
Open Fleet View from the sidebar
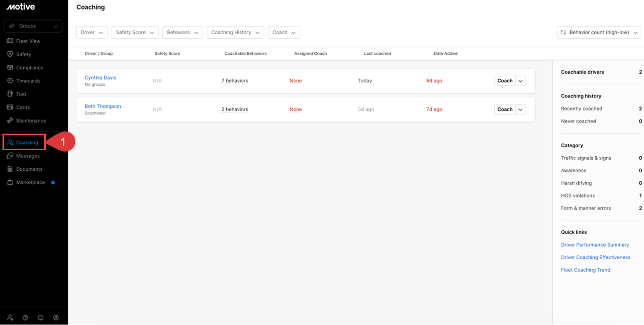coord(28,41)
